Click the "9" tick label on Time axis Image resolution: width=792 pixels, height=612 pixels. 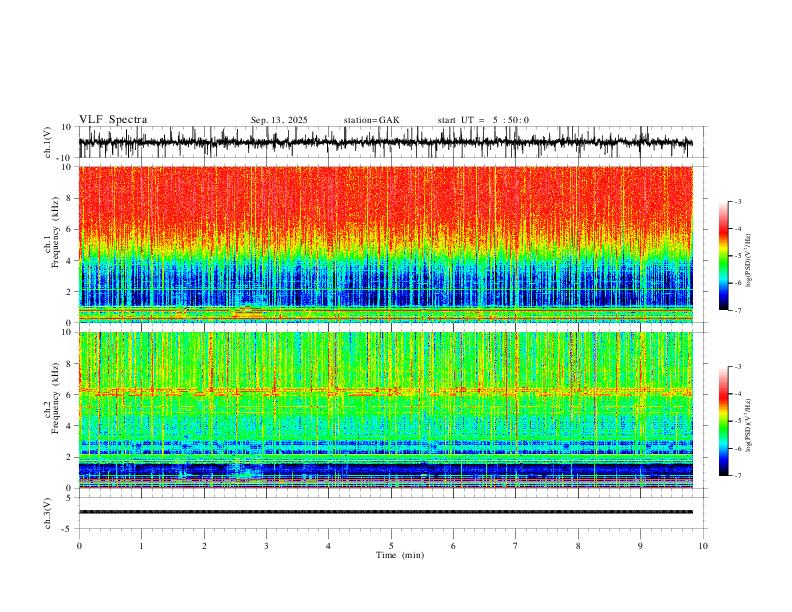point(640,546)
